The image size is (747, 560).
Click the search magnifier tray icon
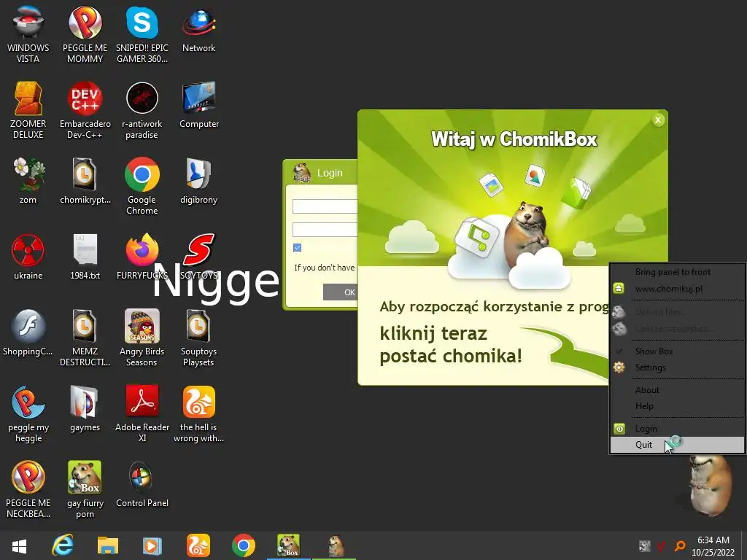tap(681, 545)
